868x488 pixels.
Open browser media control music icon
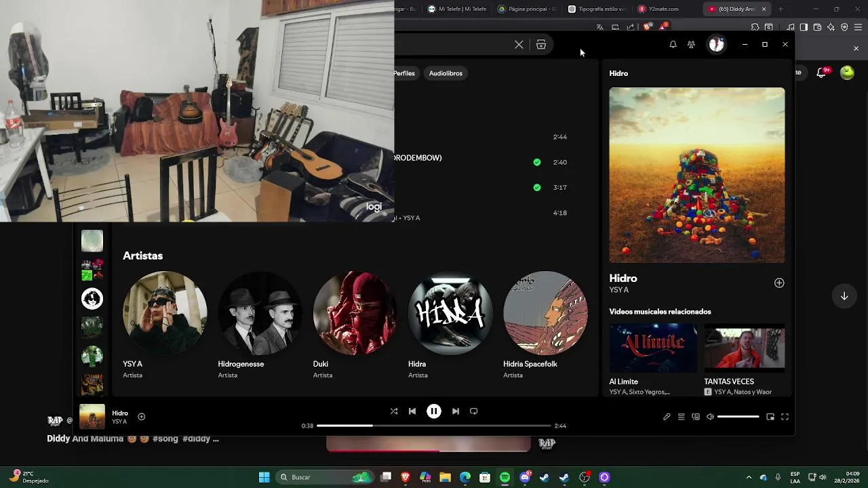tap(790, 27)
